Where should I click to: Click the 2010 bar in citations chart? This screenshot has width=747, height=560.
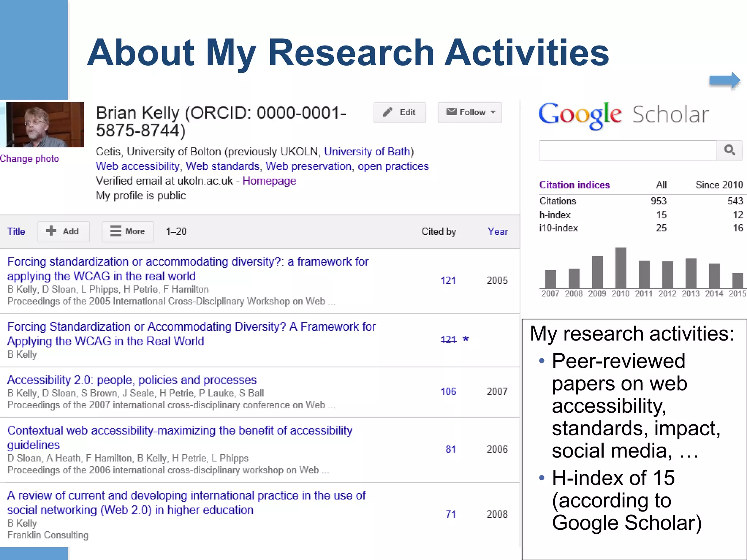point(621,268)
